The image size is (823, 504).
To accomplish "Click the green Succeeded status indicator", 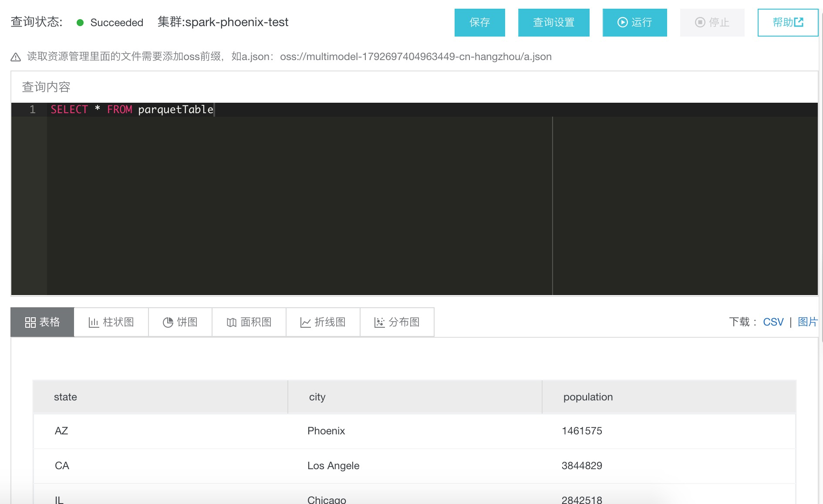I will (80, 23).
